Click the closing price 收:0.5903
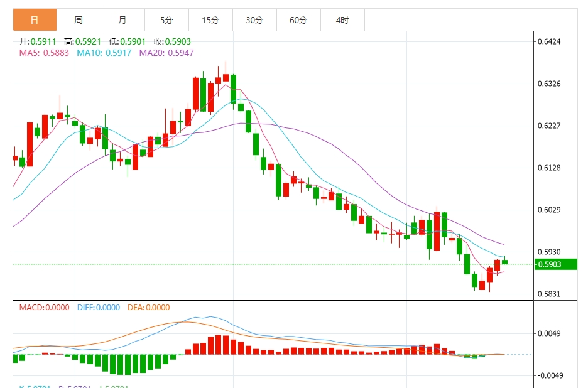588x388 pixels. click(x=172, y=41)
